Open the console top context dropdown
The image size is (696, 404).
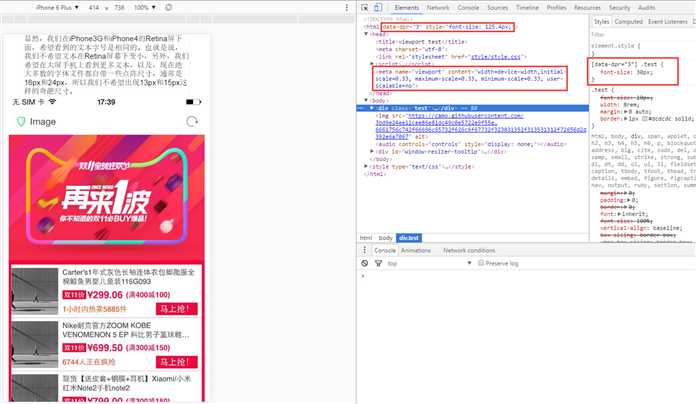click(x=429, y=263)
